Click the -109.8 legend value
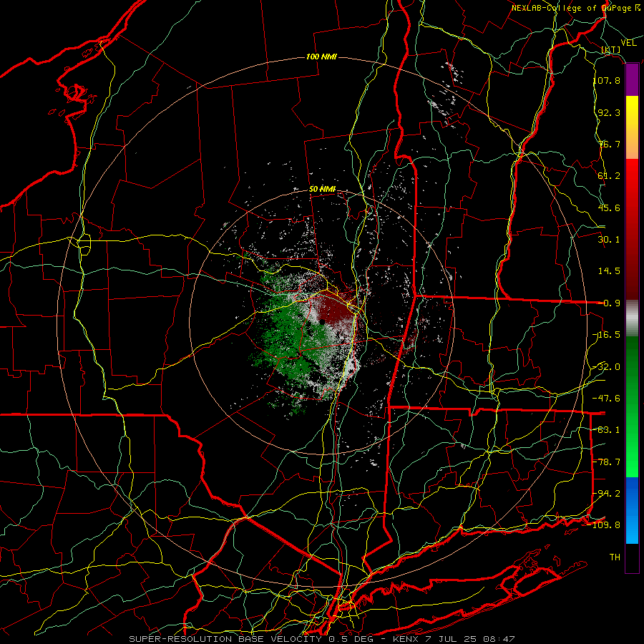 pyautogui.click(x=604, y=525)
